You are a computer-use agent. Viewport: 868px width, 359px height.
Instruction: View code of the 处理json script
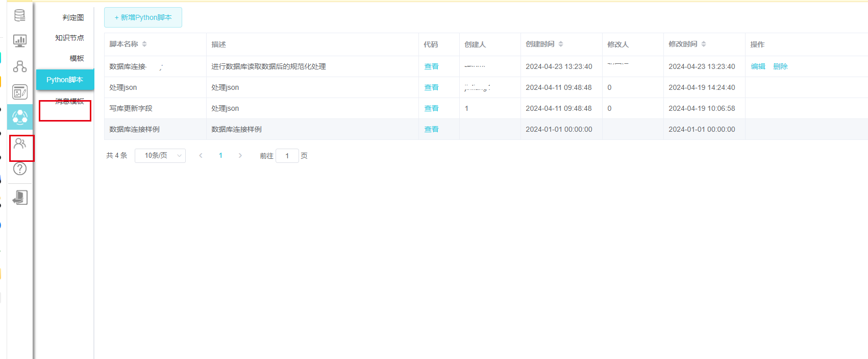pos(431,87)
